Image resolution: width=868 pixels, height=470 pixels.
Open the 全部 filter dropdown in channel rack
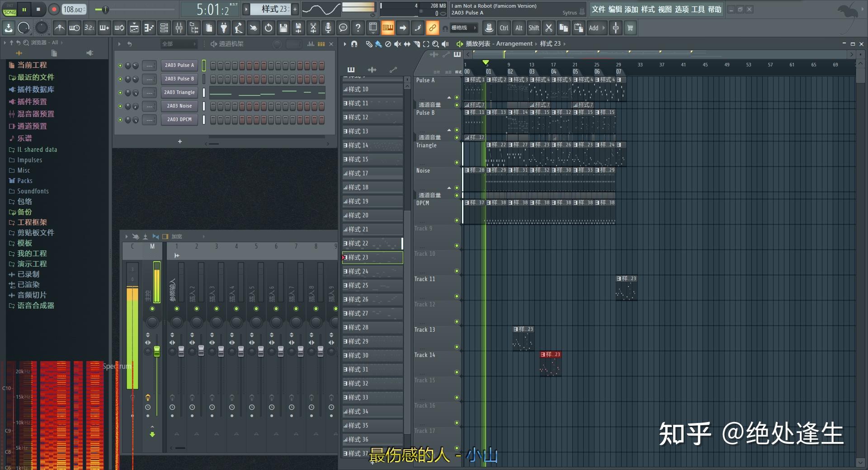(x=179, y=44)
